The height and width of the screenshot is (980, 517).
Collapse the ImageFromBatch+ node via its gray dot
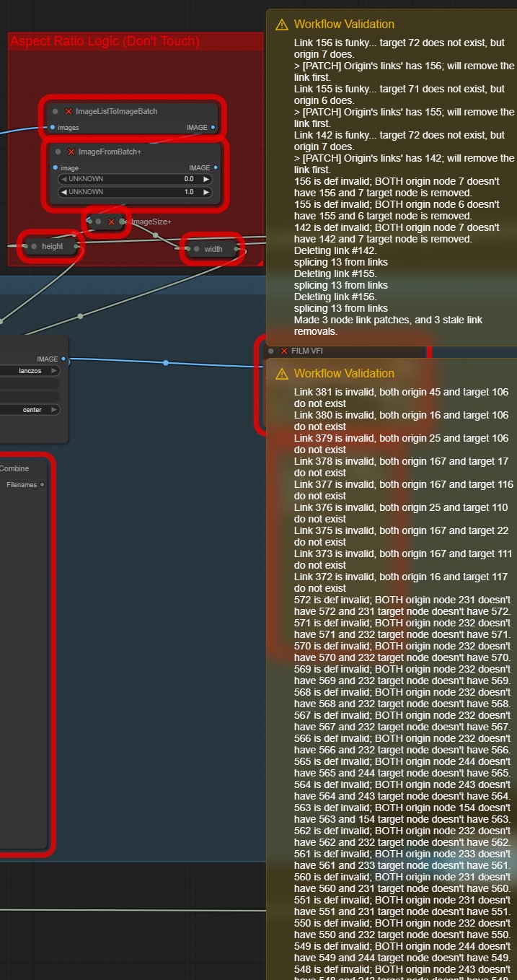58,152
